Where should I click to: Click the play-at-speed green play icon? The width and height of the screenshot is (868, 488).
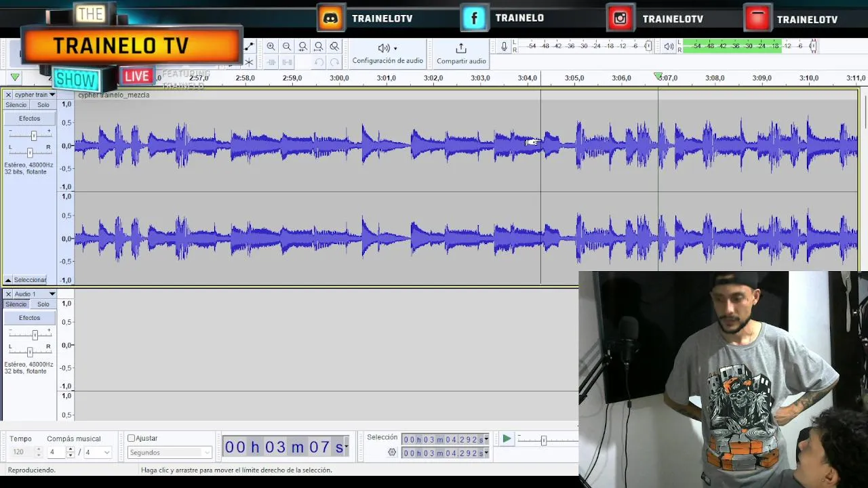pos(507,439)
